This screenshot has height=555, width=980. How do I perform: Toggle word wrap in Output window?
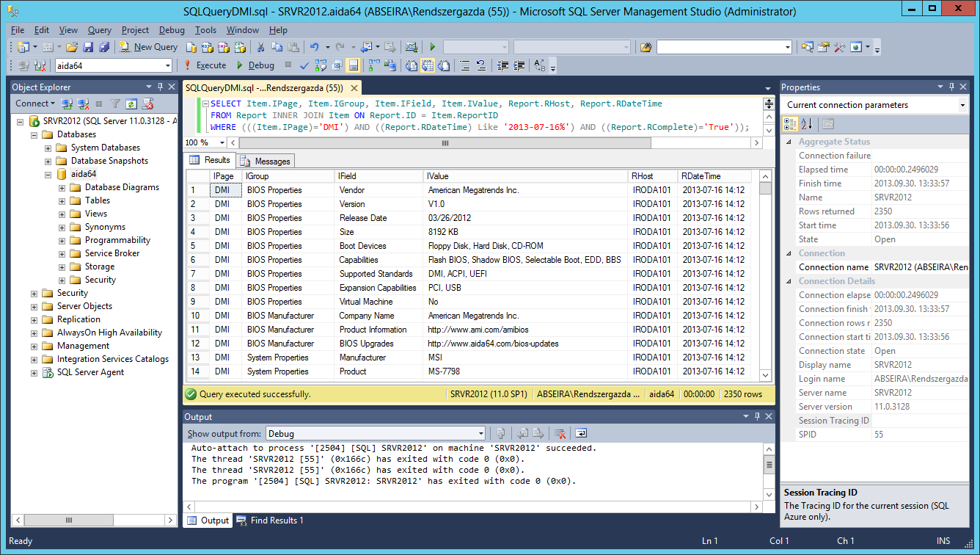tap(581, 433)
